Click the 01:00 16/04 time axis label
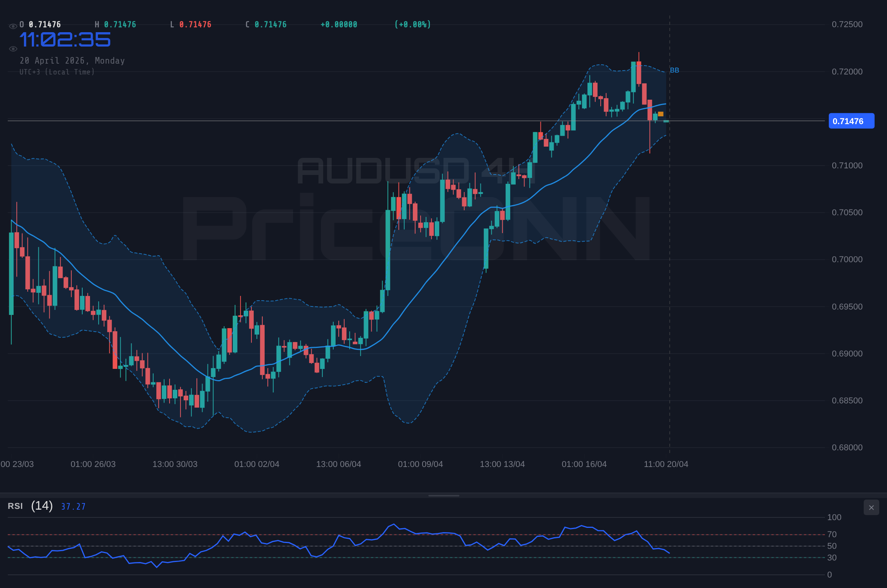887x588 pixels. [x=584, y=464]
